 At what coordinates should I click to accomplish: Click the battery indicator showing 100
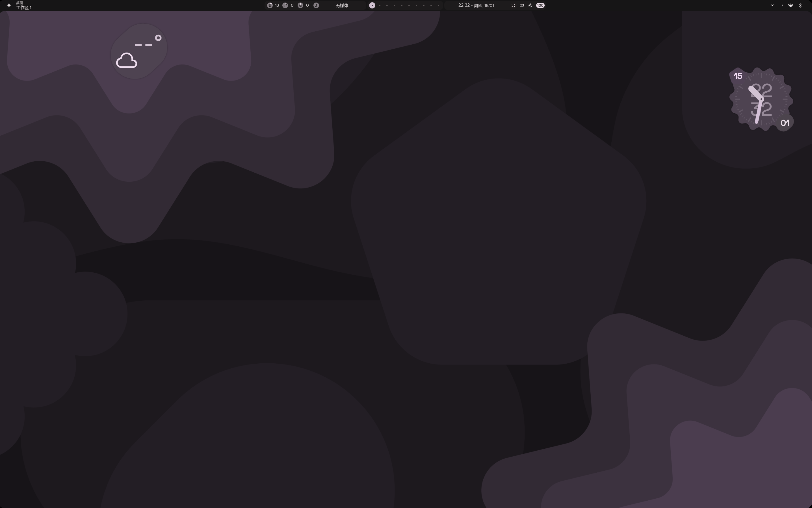540,5
